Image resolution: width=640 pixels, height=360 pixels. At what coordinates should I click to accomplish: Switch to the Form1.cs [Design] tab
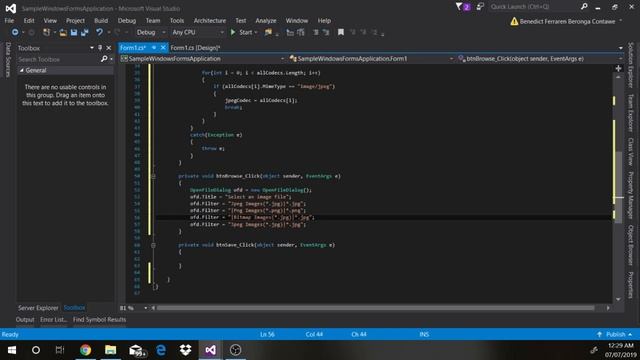tap(195, 48)
